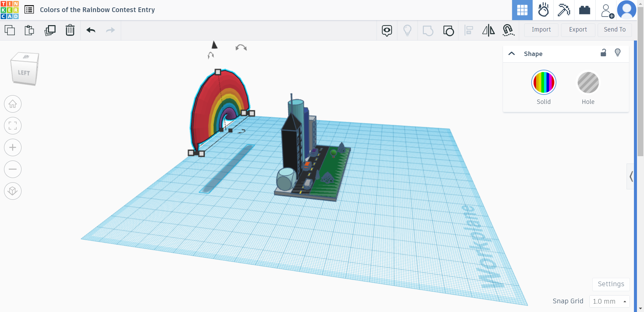This screenshot has height=312, width=644.
Task: Click the Home view icon on the left
Action: 12,104
